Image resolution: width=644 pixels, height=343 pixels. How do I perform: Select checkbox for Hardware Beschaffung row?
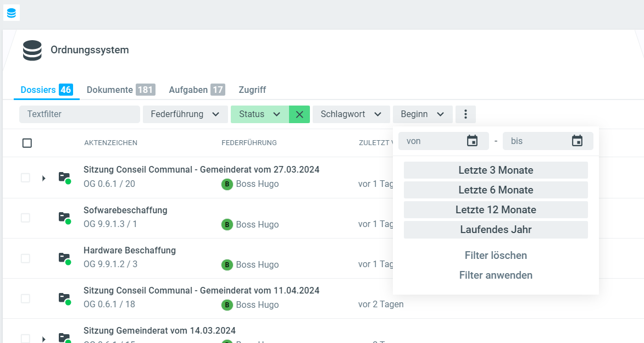click(x=25, y=258)
